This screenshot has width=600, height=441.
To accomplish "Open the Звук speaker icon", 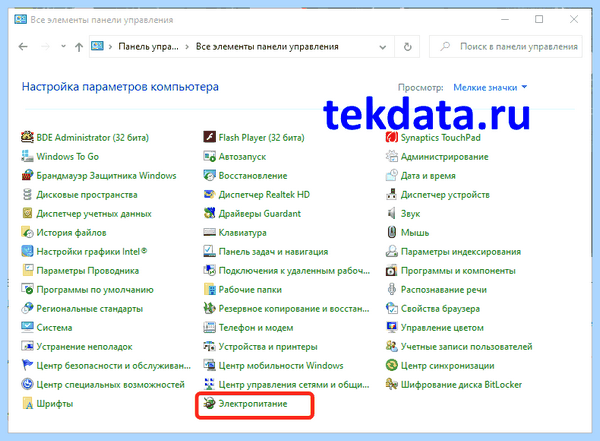I will pos(391,213).
